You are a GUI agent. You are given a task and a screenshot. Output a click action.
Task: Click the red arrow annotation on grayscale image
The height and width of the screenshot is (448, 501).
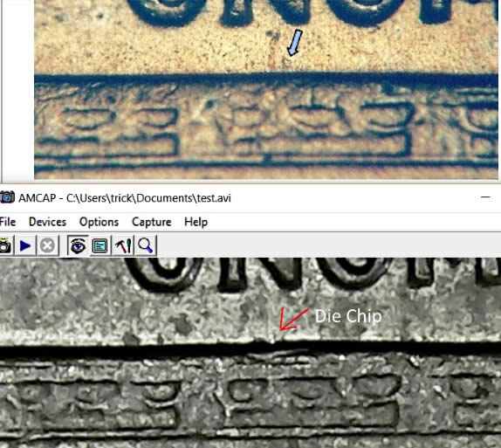click(x=293, y=319)
